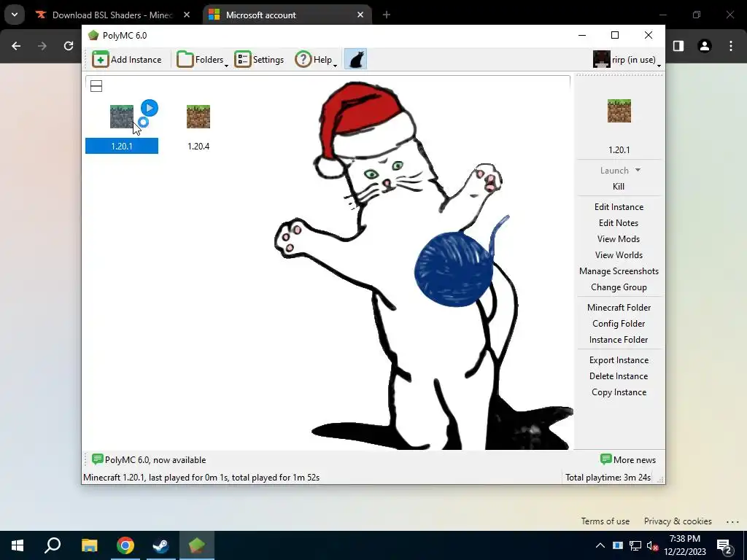This screenshot has width=747, height=560.
Task: Open the Chrome three-dot menu
Action: [731, 46]
